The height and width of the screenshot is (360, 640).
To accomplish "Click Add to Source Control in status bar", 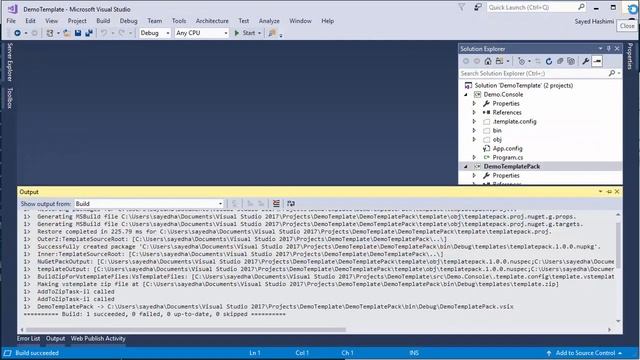I will (585, 353).
